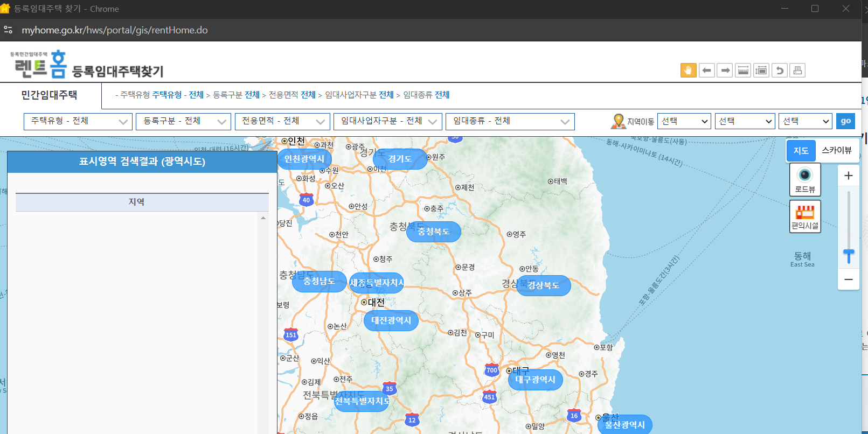Viewport: 868px width, 434px height.
Task: Zoom in the map with plus
Action: coord(849,176)
